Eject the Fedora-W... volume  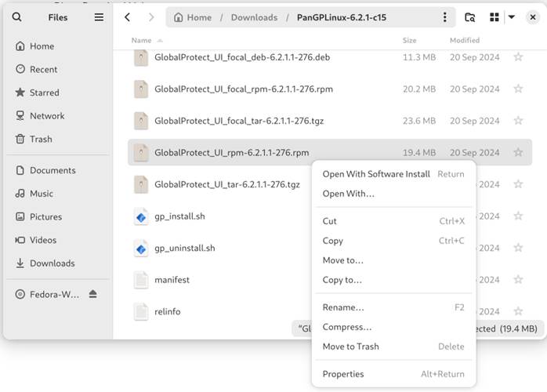[x=92, y=294]
